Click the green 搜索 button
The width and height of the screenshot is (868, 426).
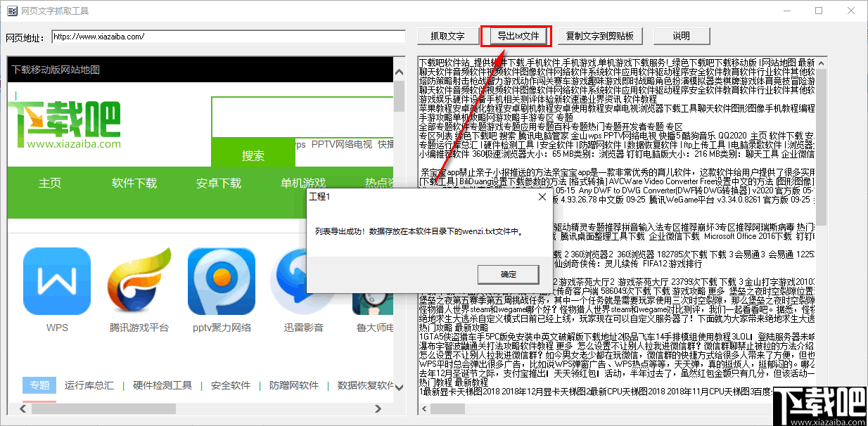253,155
